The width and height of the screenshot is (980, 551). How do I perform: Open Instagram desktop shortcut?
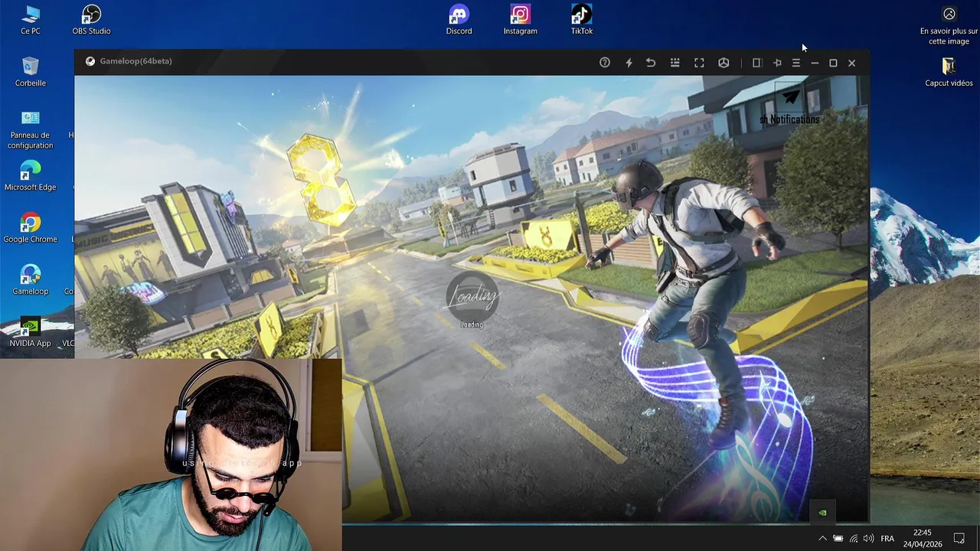[521, 20]
